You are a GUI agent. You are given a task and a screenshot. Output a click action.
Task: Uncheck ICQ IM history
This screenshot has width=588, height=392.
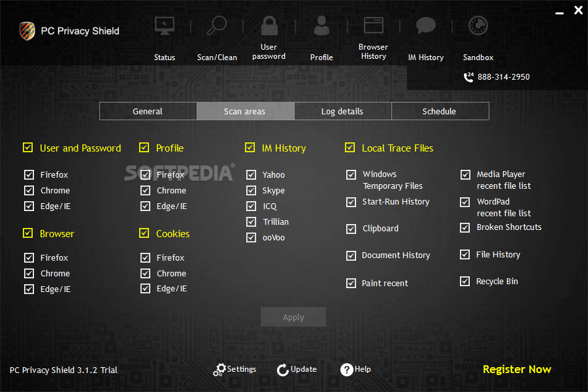click(x=252, y=206)
